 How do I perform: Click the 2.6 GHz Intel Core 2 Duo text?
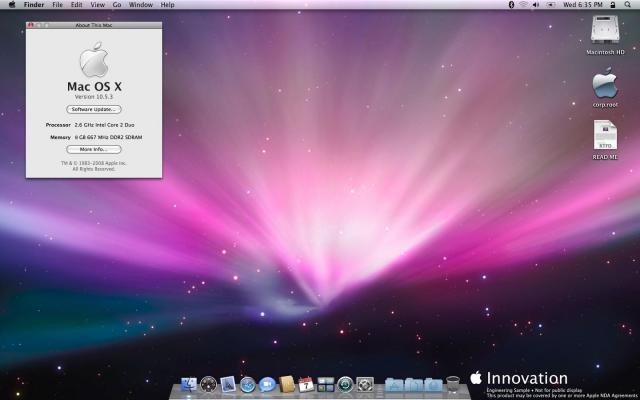pyautogui.click(x=104, y=125)
